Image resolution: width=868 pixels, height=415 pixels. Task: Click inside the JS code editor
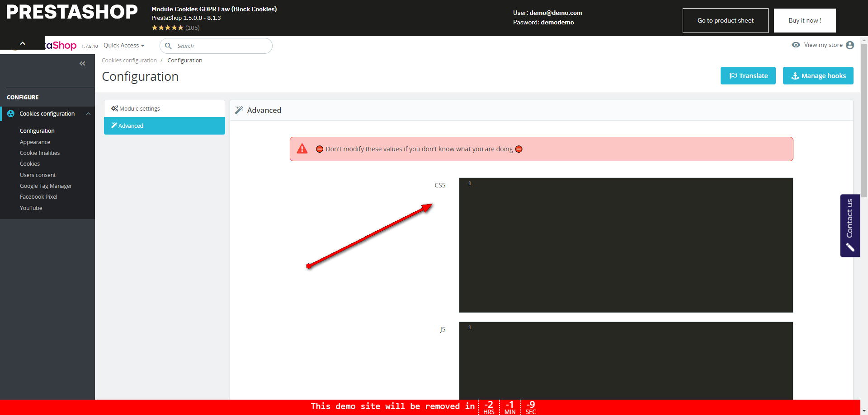click(626, 361)
